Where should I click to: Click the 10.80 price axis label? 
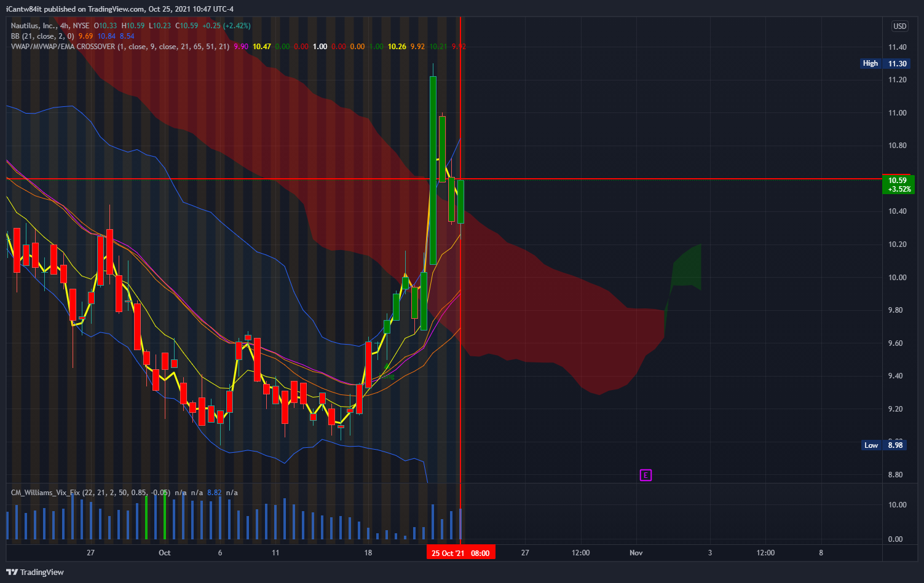coord(897,146)
